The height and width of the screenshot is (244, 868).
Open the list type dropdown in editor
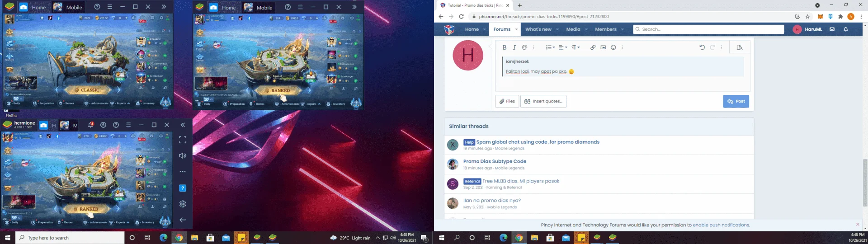pos(550,47)
